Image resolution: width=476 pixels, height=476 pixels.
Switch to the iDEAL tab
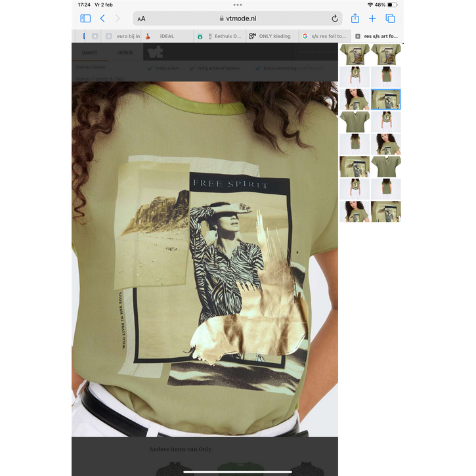pos(167,36)
